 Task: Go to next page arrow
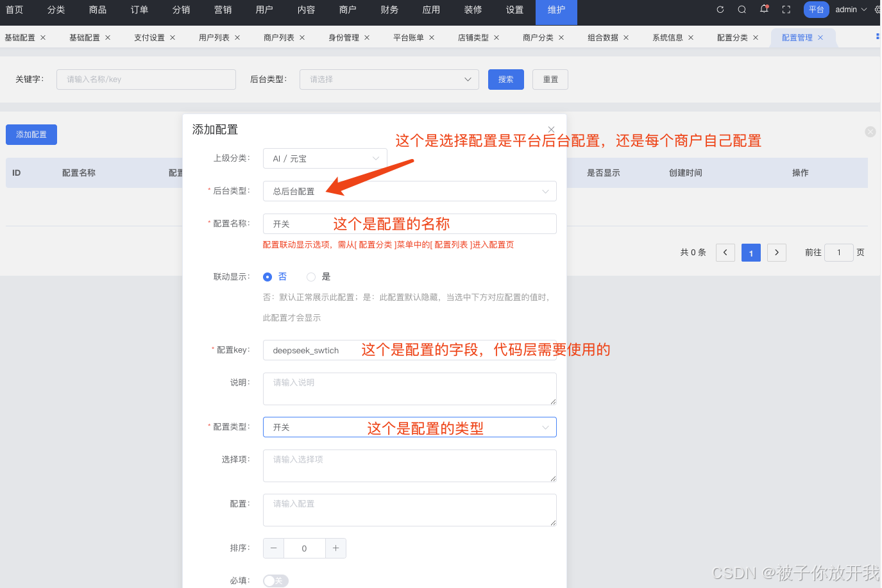[x=777, y=253]
